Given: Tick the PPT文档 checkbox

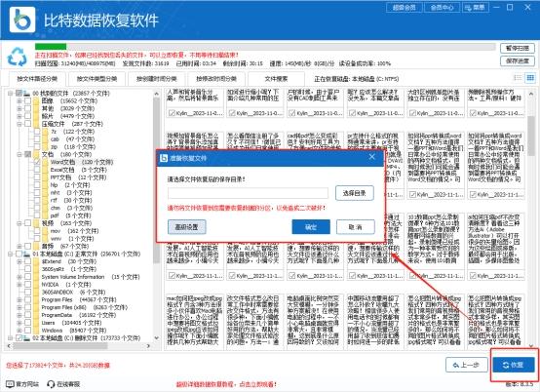Looking at the screenshot, I should 37,177.
